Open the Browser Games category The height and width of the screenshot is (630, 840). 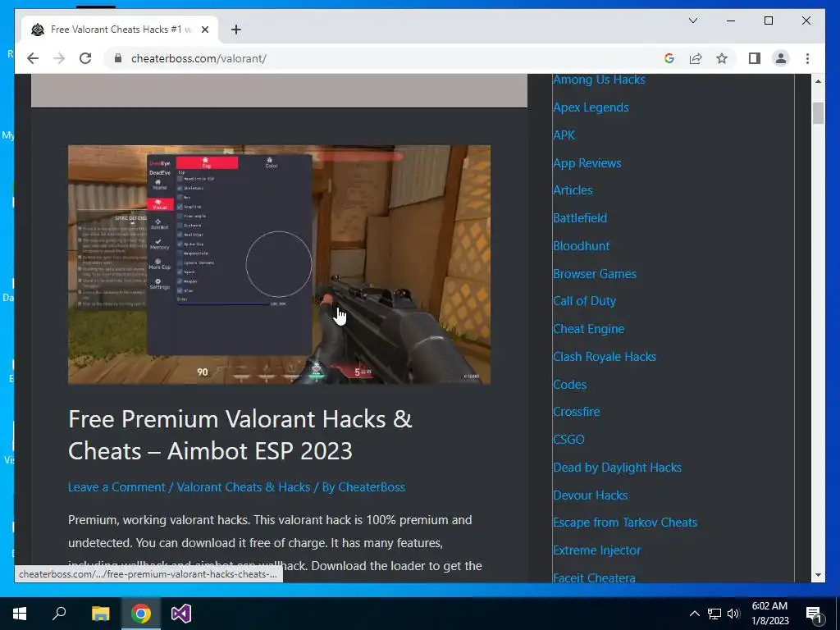[595, 274]
